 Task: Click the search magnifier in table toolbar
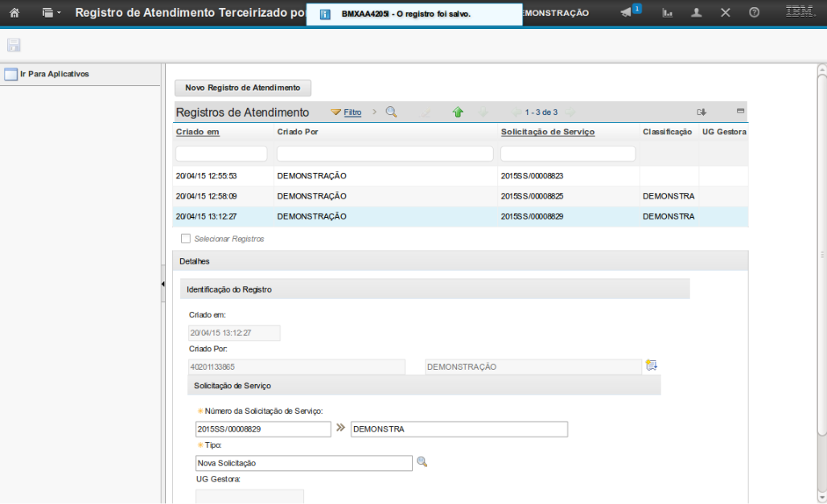click(x=392, y=113)
